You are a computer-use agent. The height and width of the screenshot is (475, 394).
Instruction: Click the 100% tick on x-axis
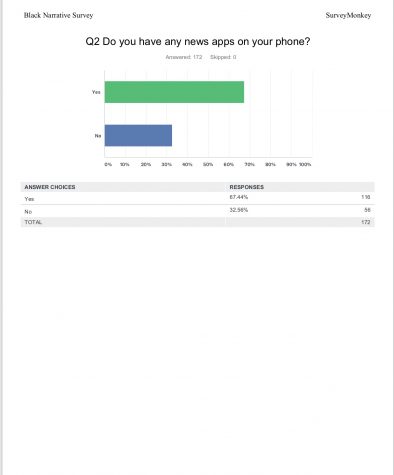pos(305,164)
